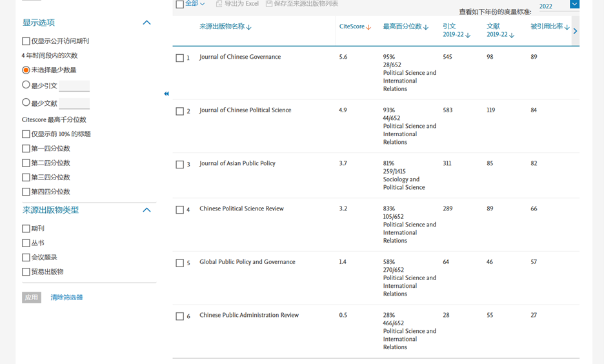Select row checkbox for Global Public Policy and Governance
The height and width of the screenshot is (364, 604).
179,263
